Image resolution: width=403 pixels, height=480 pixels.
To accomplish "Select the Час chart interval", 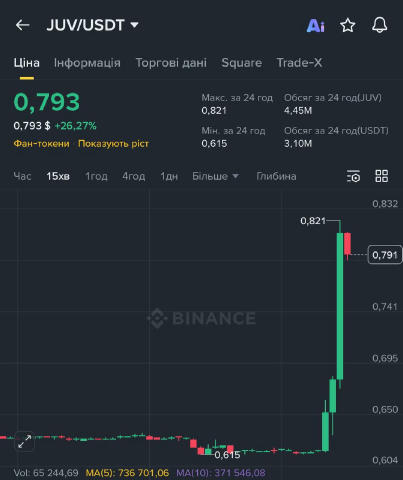I will pyautogui.click(x=22, y=176).
